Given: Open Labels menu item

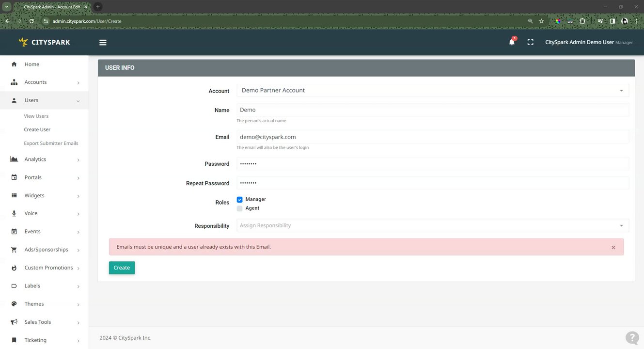Looking at the screenshot, I should coord(32,286).
